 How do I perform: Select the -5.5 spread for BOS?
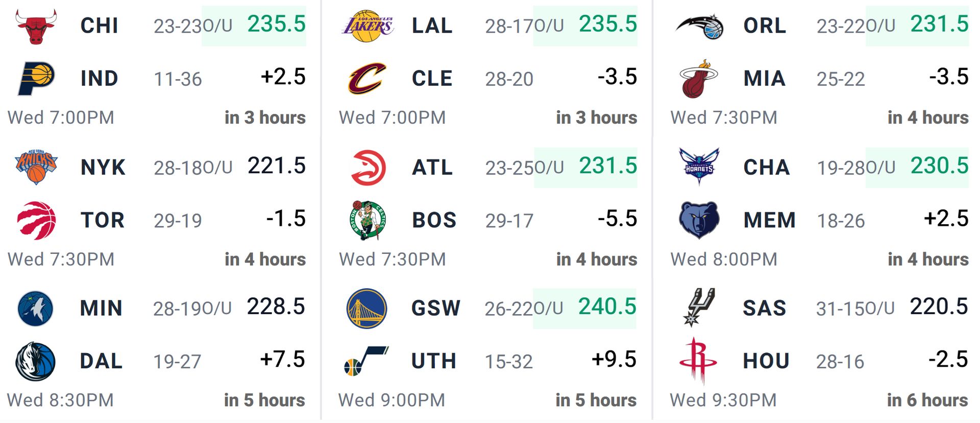point(618,219)
